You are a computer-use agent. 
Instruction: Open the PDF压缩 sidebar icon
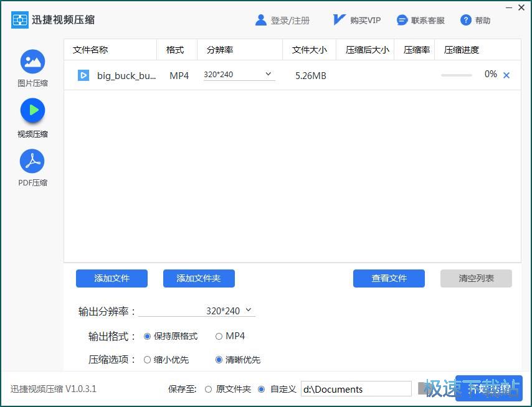[32, 161]
